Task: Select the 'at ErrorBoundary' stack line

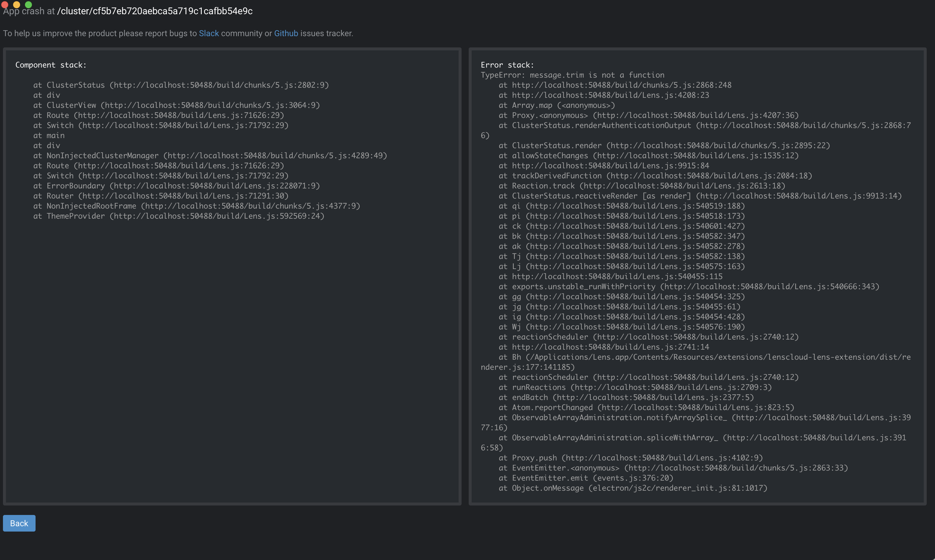Action: pos(177,186)
